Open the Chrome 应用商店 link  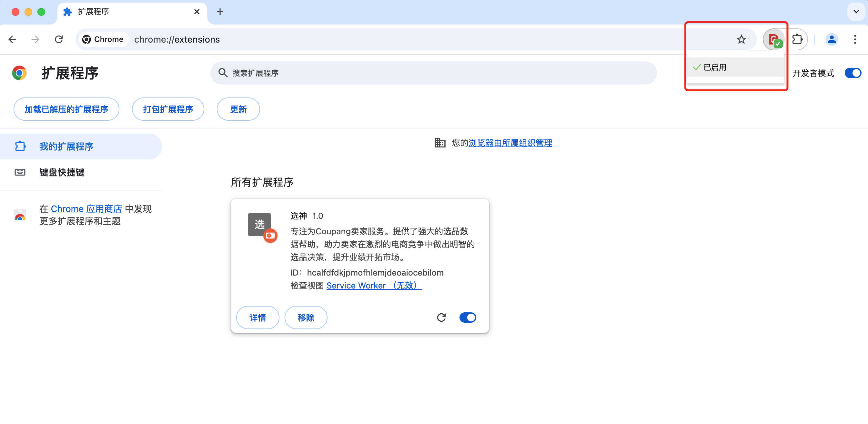(x=86, y=209)
